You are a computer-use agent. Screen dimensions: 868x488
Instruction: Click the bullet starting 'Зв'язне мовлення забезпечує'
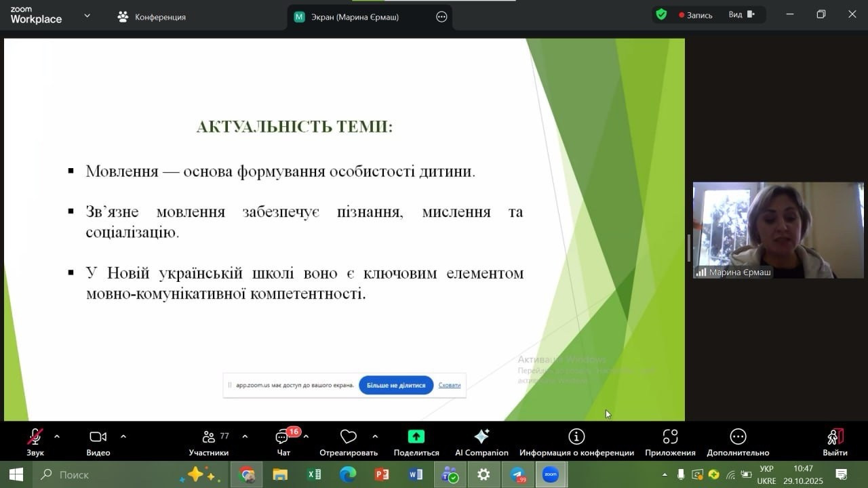[x=304, y=222]
